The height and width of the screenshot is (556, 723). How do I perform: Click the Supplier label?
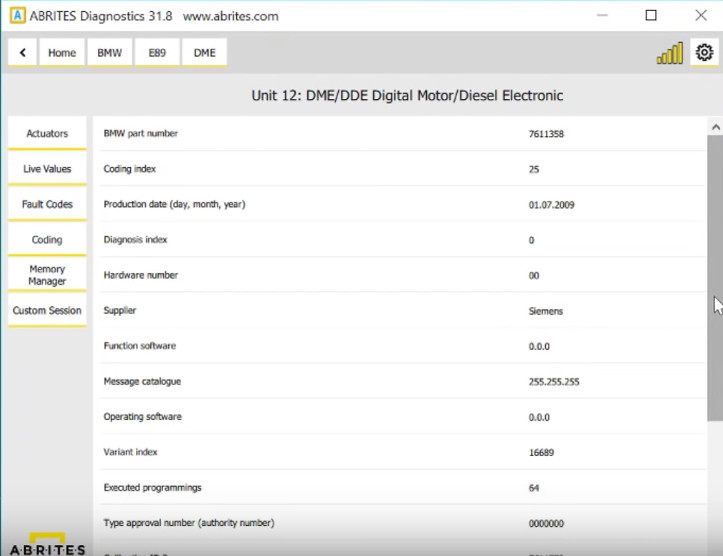tap(120, 310)
